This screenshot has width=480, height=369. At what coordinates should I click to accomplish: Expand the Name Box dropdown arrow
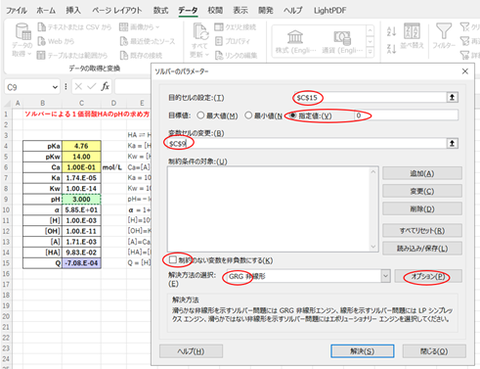click(x=55, y=87)
